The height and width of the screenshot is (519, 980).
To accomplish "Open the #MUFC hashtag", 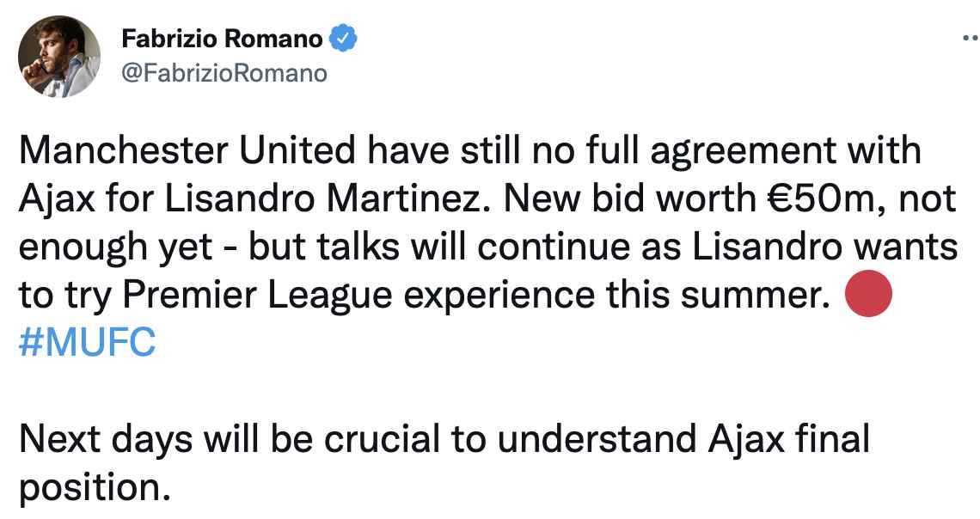I will (87, 341).
